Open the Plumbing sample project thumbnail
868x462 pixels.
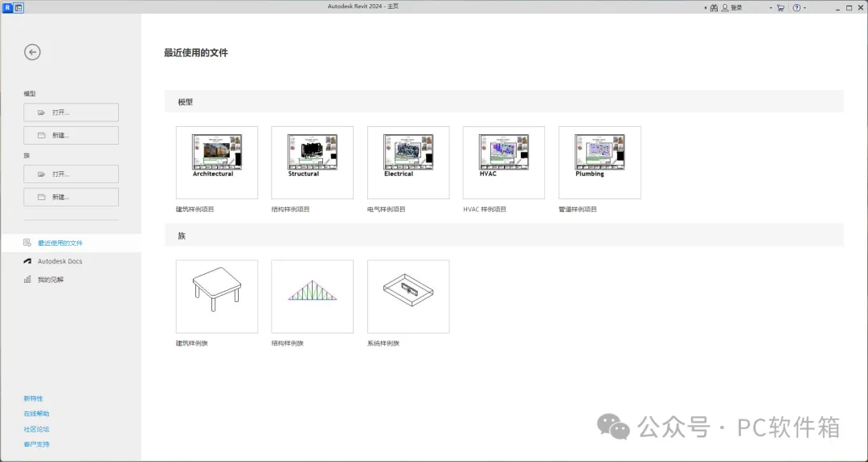point(600,162)
